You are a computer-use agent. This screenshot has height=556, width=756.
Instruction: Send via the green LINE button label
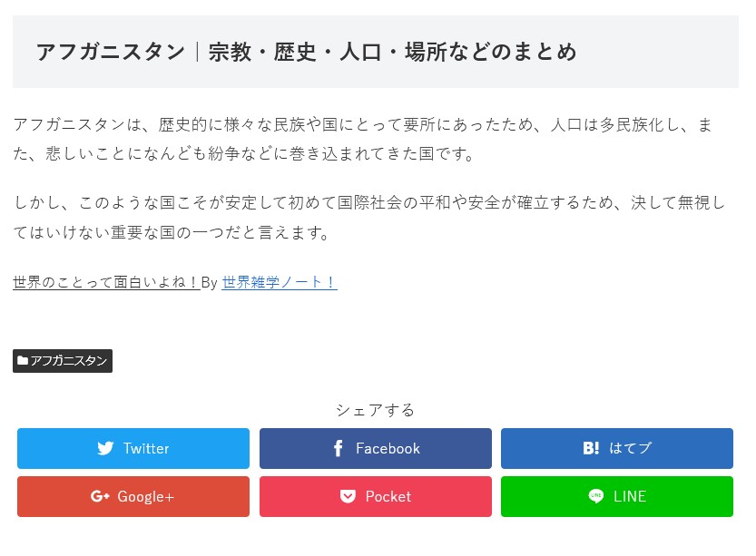point(630,496)
